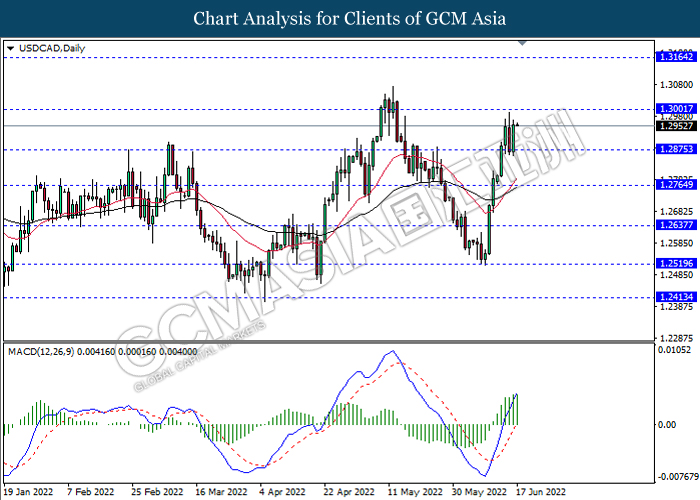Click the 25 Feb 2022 date label
700x500 pixels.
(x=157, y=492)
